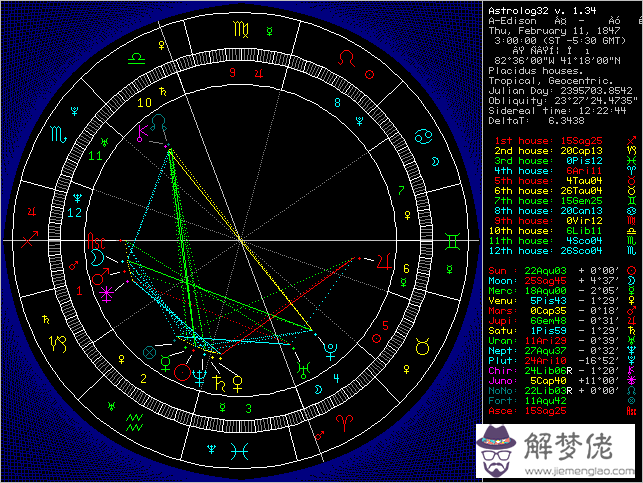Select the Gemini symbol on the outer ring

pyautogui.click(x=452, y=241)
